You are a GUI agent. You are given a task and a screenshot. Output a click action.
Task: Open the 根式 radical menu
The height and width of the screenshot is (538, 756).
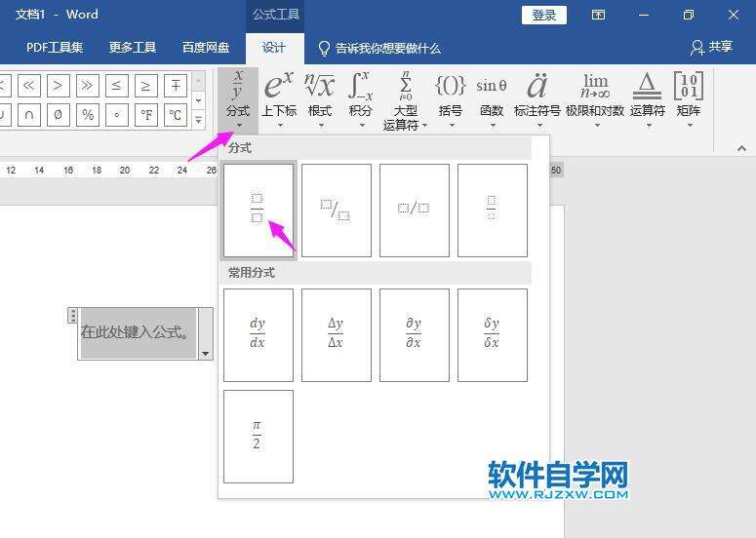[320, 100]
